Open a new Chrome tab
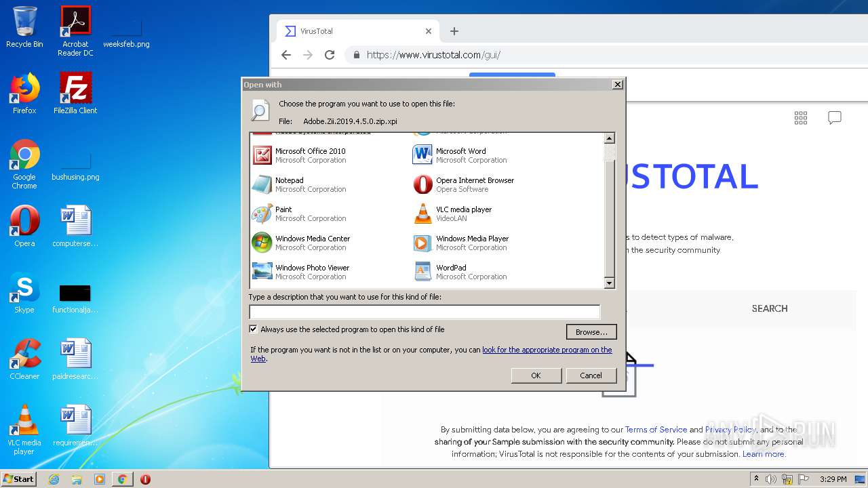The width and height of the screenshot is (868, 488). (454, 31)
